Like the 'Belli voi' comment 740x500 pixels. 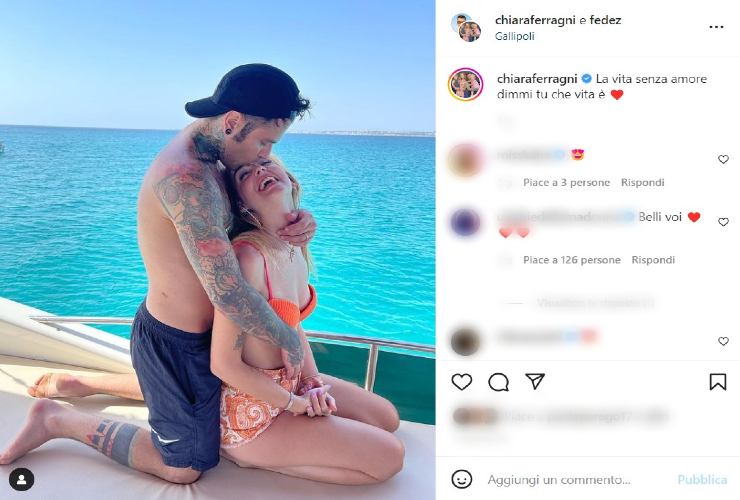[x=723, y=222]
